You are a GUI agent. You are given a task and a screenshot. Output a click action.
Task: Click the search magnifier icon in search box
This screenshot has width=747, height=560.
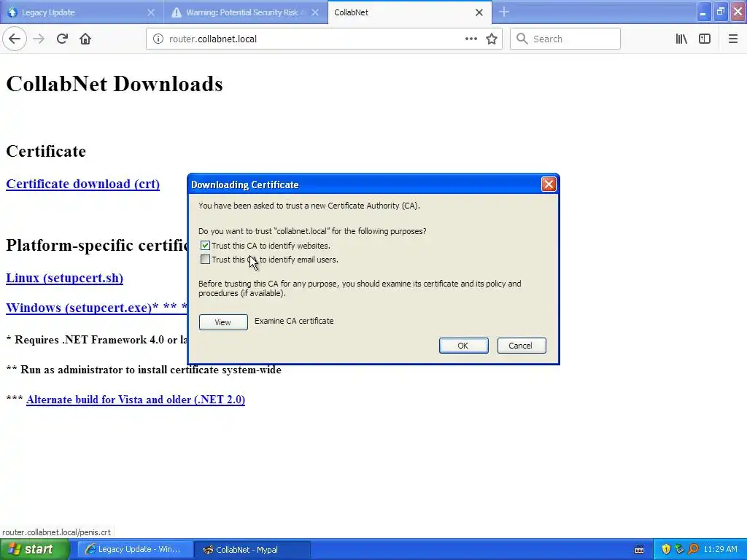[x=522, y=39]
